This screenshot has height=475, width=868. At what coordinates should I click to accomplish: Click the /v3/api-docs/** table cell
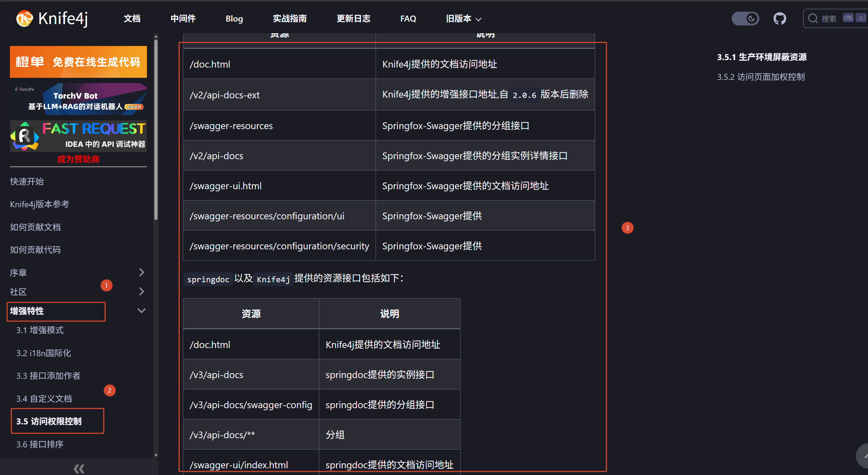click(251, 435)
